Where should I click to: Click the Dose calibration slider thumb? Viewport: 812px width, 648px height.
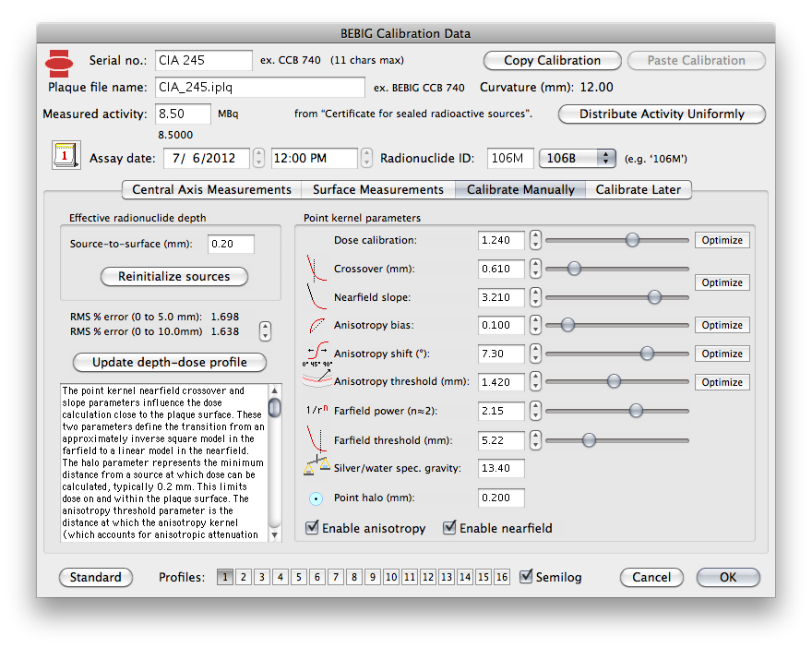(632, 240)
